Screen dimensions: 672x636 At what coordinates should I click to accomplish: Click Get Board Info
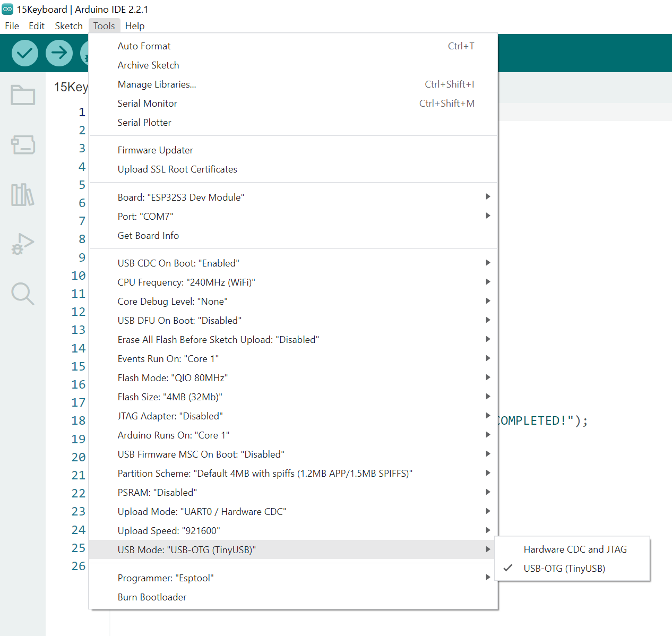pos(148,236)
